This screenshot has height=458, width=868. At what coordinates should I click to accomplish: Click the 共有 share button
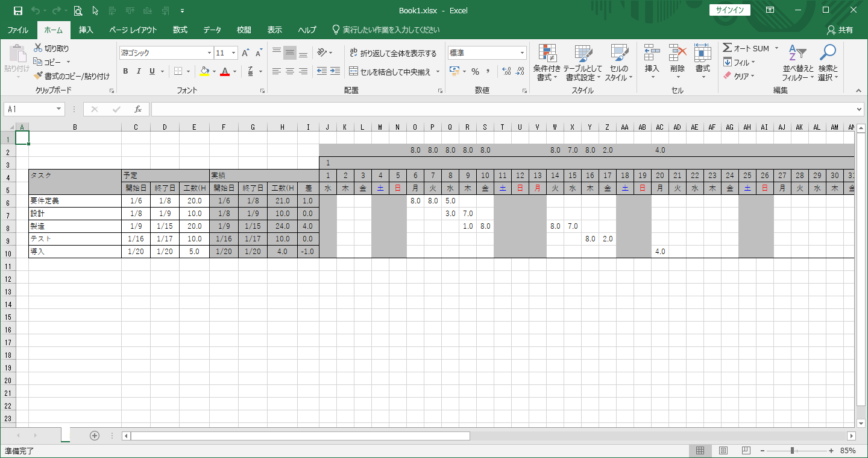tap(840, 30)
